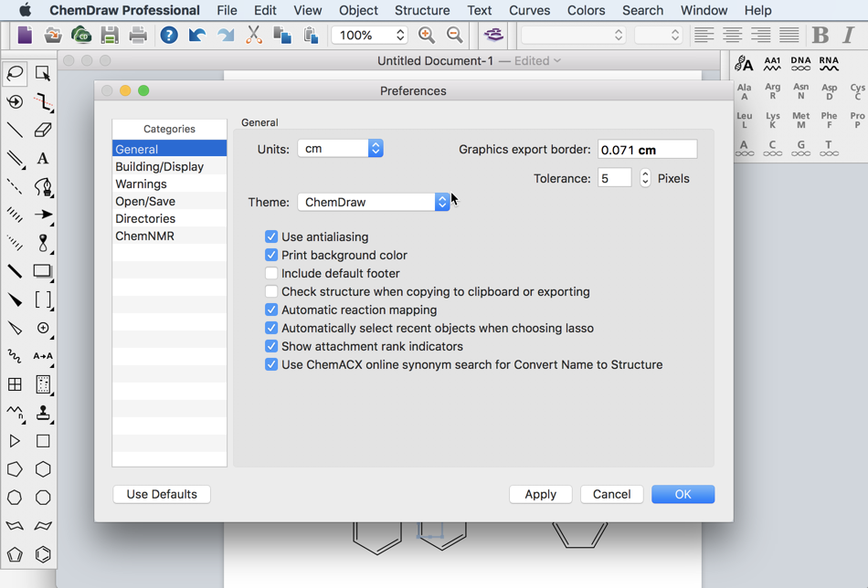Disable Automatic reaction mapping

271,310
